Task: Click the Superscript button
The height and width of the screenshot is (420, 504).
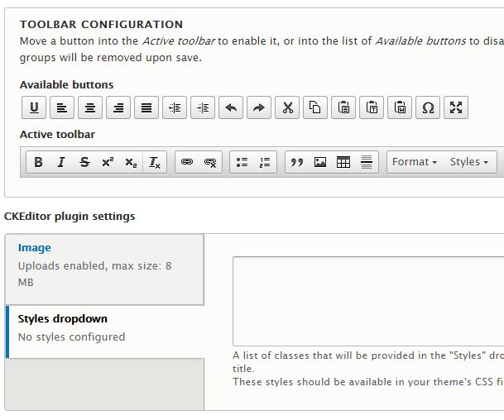Action: (x=108, y=162)
